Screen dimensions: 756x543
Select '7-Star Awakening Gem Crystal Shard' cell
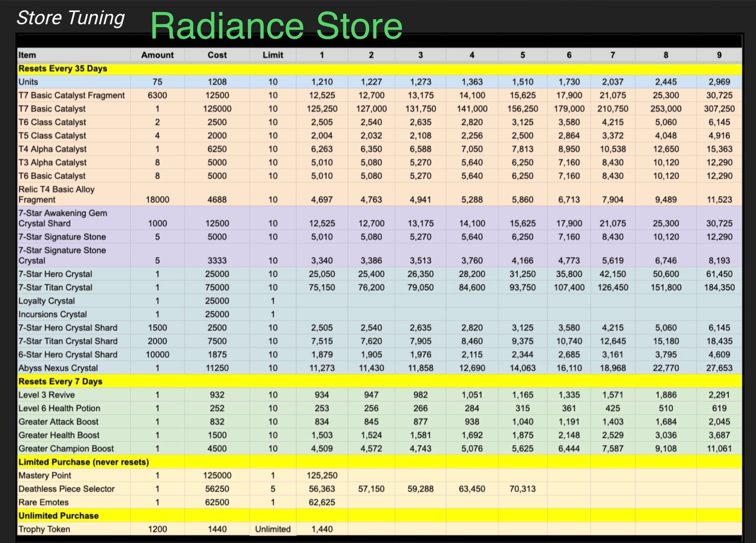[x=74, y=218]
